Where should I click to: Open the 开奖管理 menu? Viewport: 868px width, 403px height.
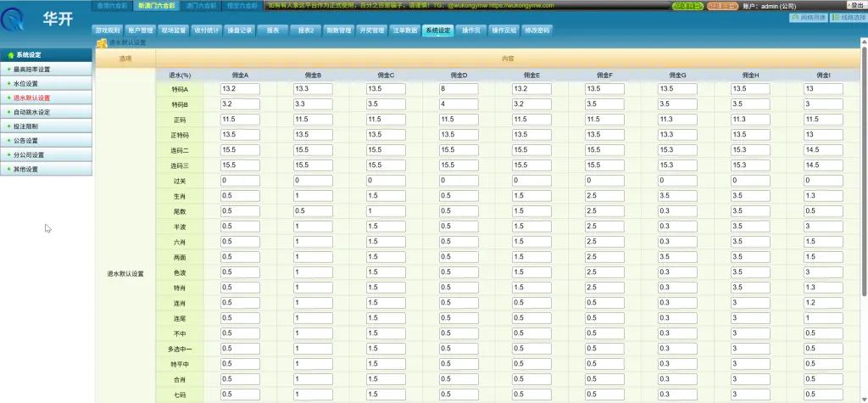(371, 31)
